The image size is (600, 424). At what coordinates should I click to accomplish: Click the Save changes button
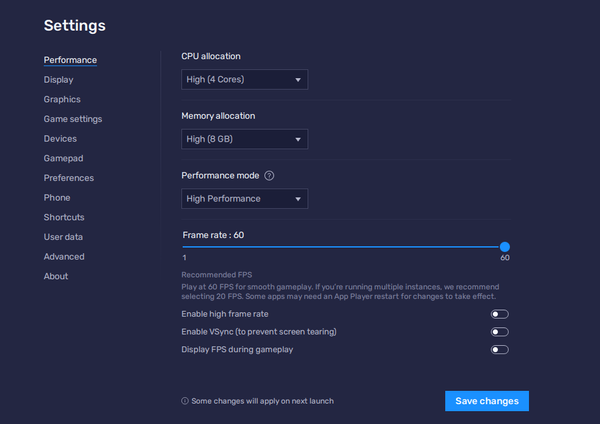click(486, 401)
